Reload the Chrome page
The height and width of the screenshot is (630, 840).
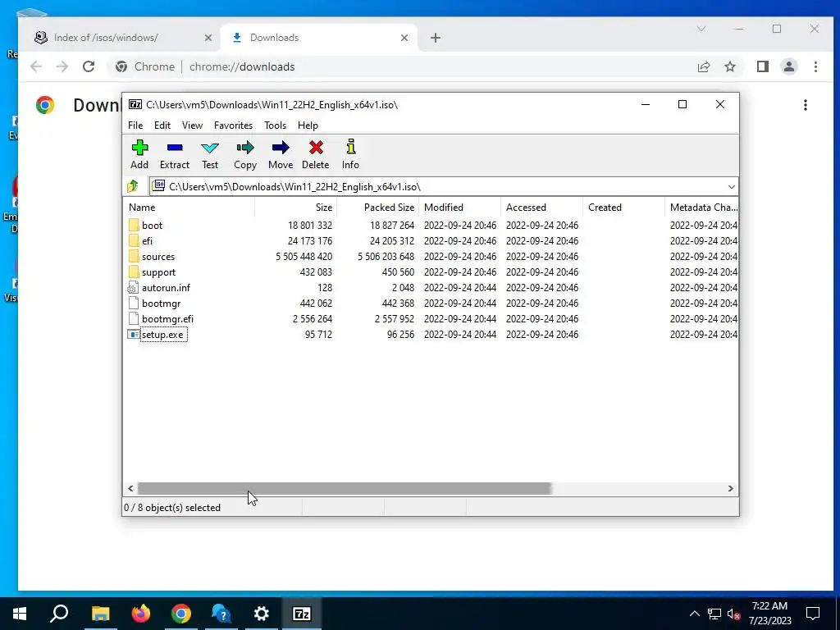tap(89, 66)
